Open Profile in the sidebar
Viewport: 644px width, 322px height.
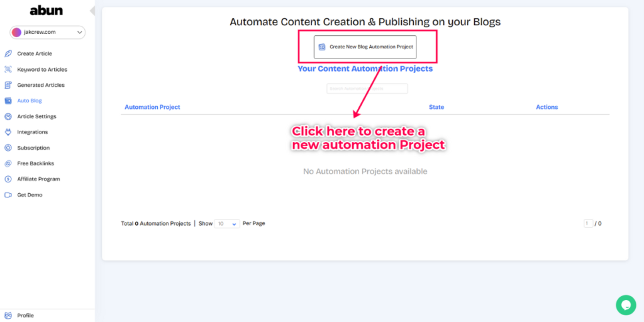tap(25, 316)
